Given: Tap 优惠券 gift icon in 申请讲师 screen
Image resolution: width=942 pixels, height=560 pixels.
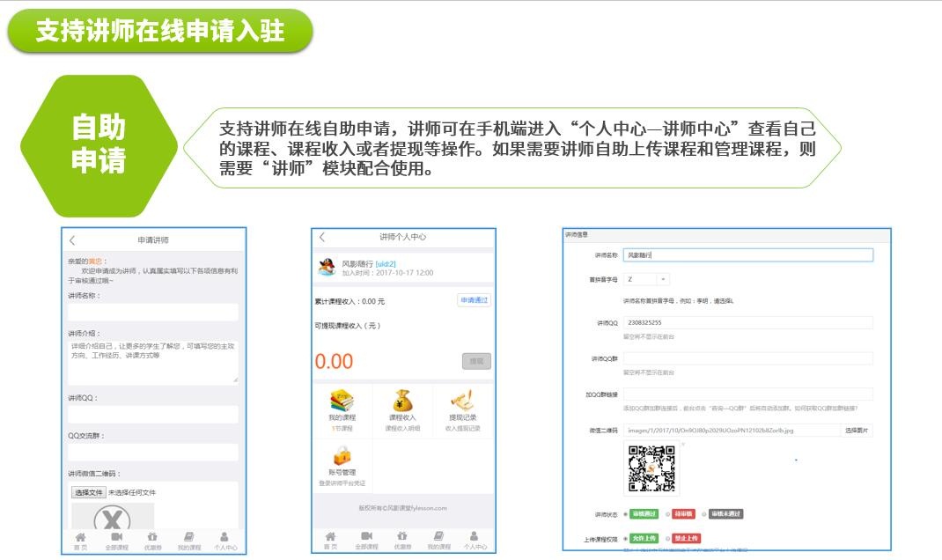Looking at the screenshot, I should tap(152, 540).
